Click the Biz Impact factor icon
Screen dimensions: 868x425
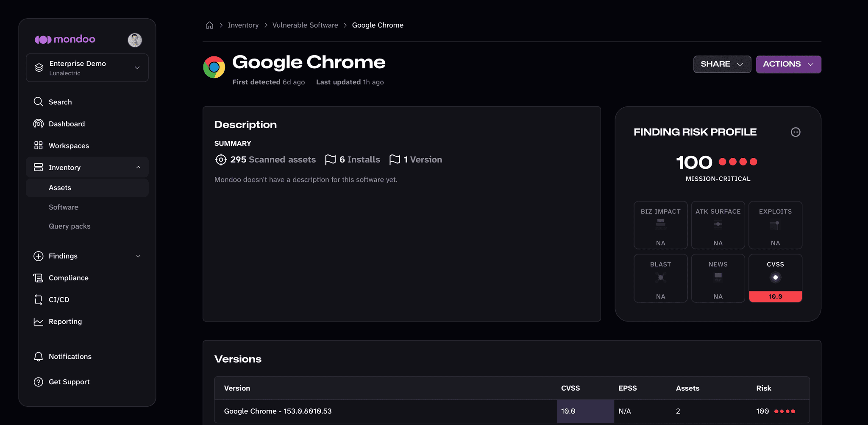[661, 224]
